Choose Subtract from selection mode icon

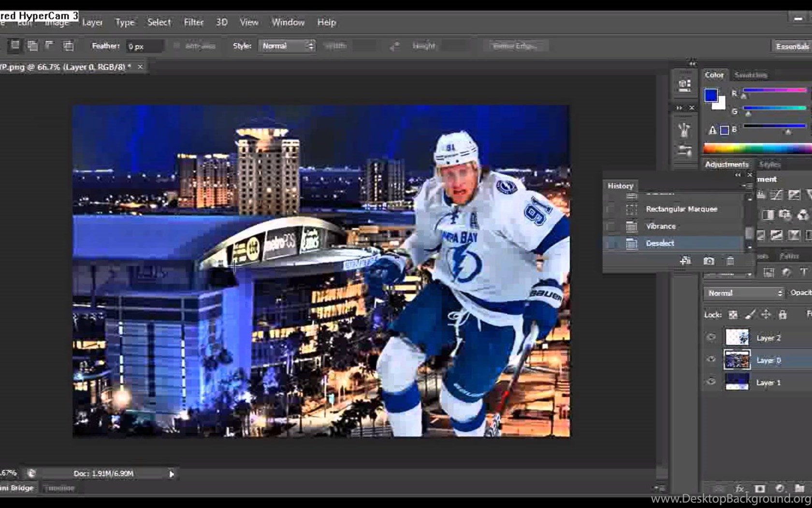tap(49, 45)
